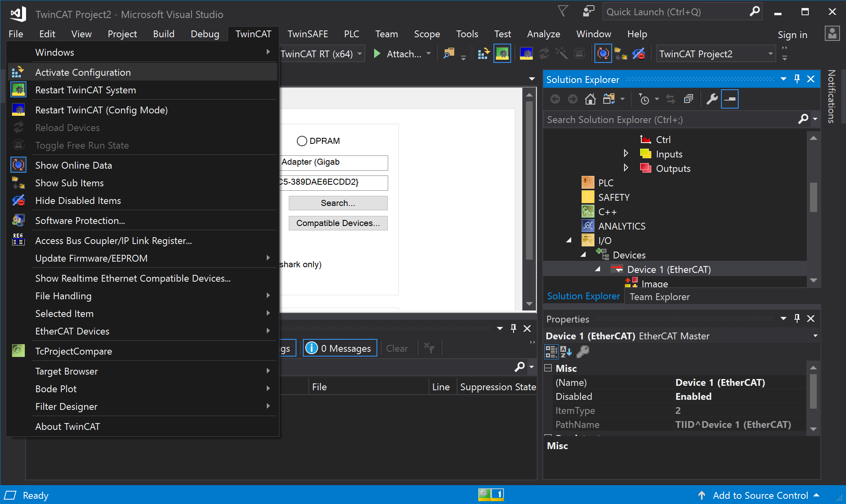846x504 pixels.
Task: Select the DPRAM radio button
Action: [x=302, y=141]
